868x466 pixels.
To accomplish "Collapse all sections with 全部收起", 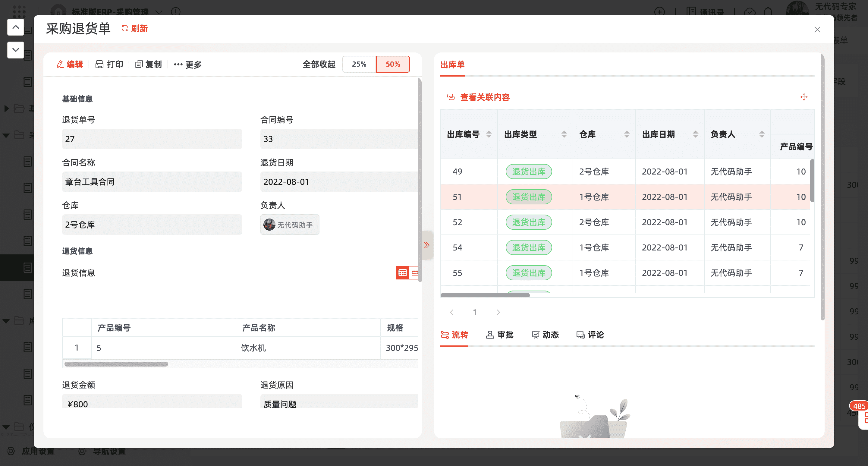I will tap(319, 64).
